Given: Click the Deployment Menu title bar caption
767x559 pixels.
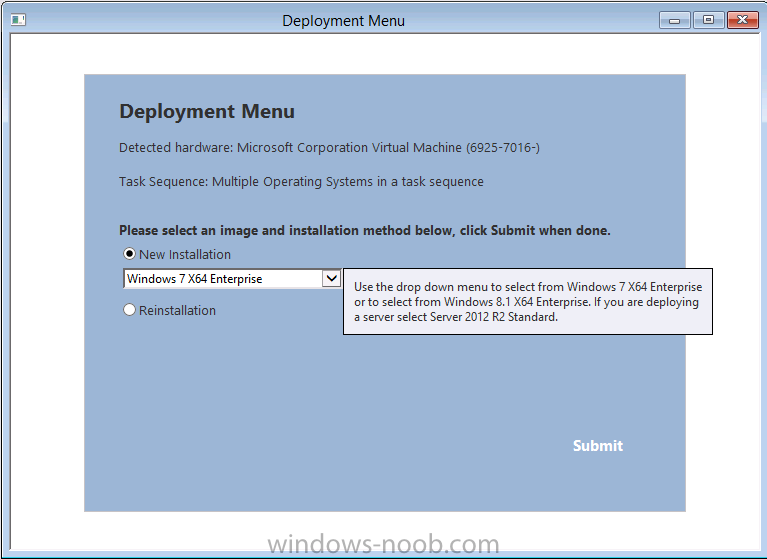Looking at the screenshot, I should pyautogui.click(x=343, y=21).
